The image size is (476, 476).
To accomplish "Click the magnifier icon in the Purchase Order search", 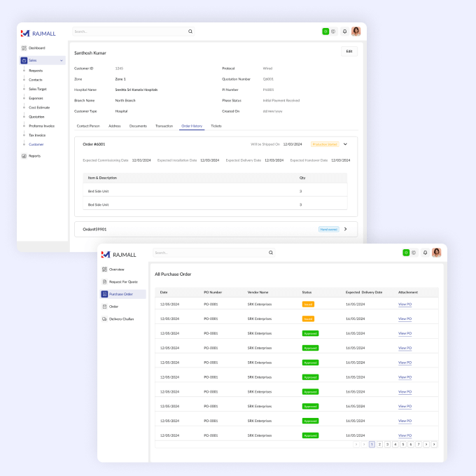I will point(271,253).
